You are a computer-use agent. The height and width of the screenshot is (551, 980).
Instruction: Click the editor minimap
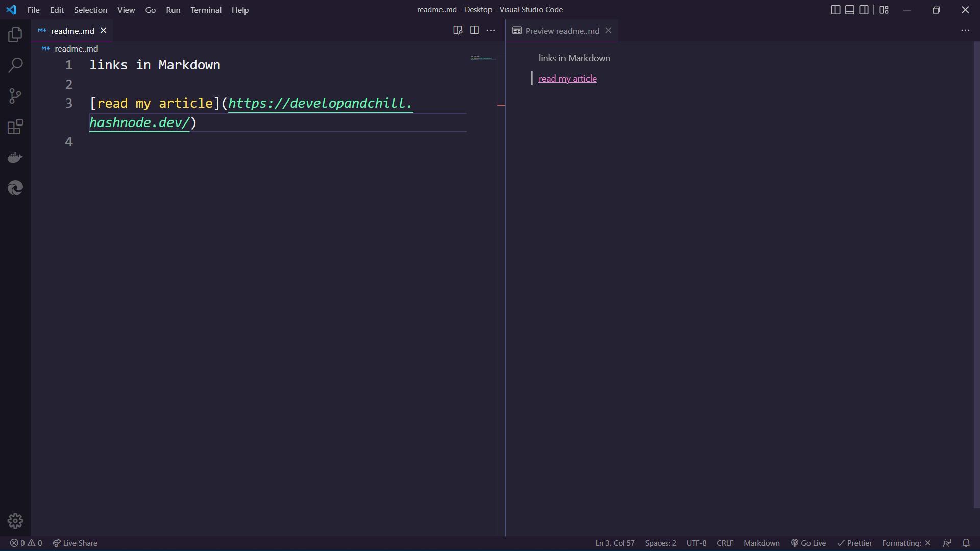click(482, 58)
